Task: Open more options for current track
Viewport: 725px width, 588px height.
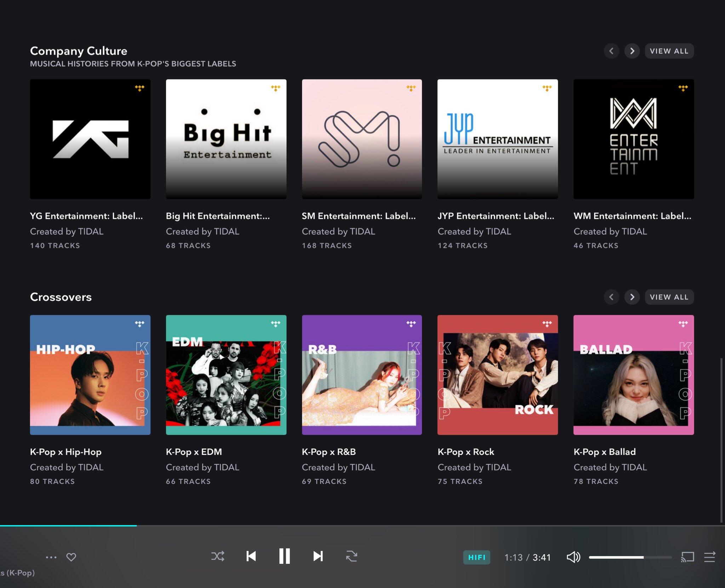Action: tap(51, 557)
